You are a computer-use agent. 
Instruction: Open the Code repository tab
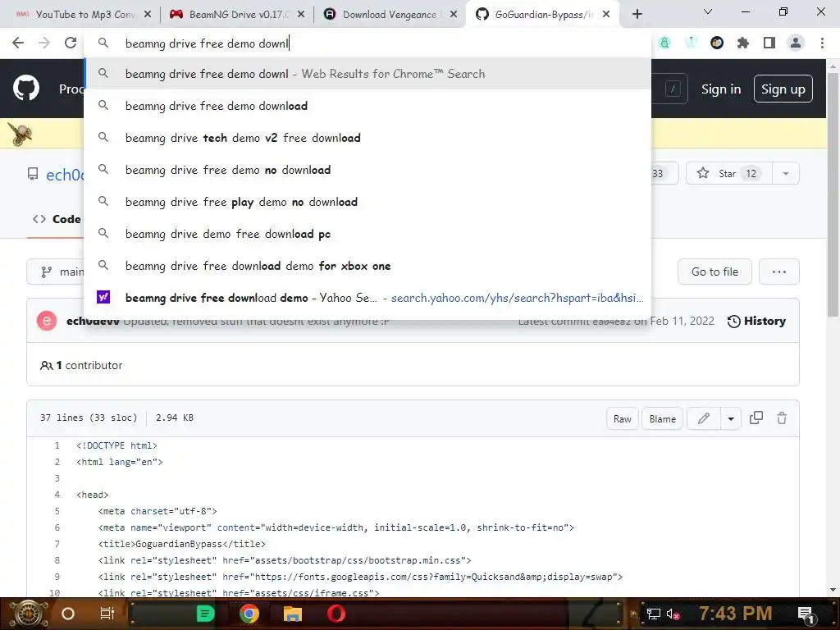(57, 219)
